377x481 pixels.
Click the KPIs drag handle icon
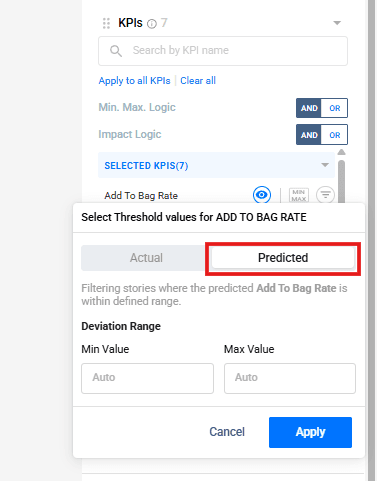point(106,23)
